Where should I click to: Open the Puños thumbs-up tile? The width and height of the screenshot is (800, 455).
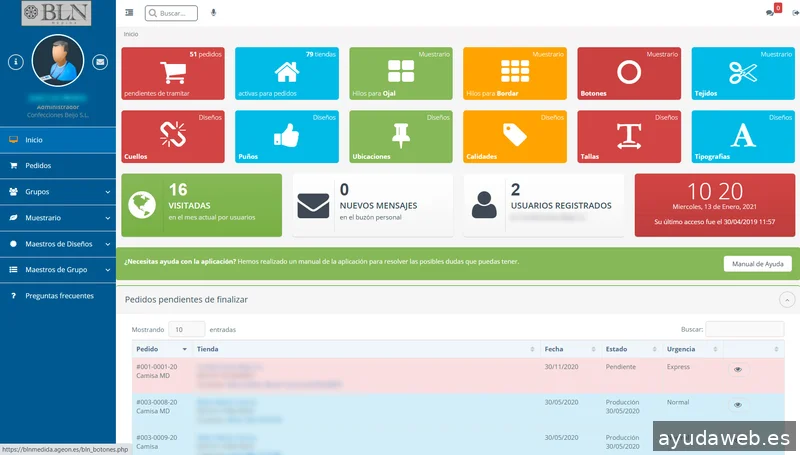point(287,137)
